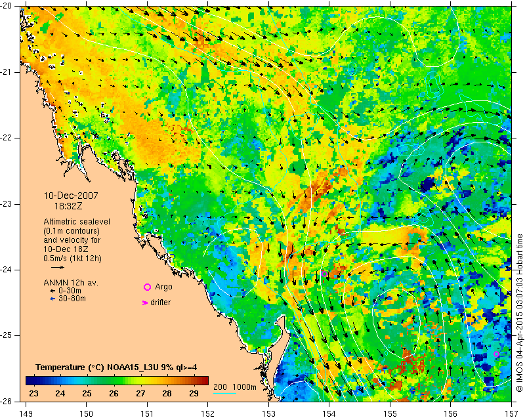Click the colorbar tick label "28"
Image resolution: width=525 pixels, height=420 pixels.
point(167,393)
